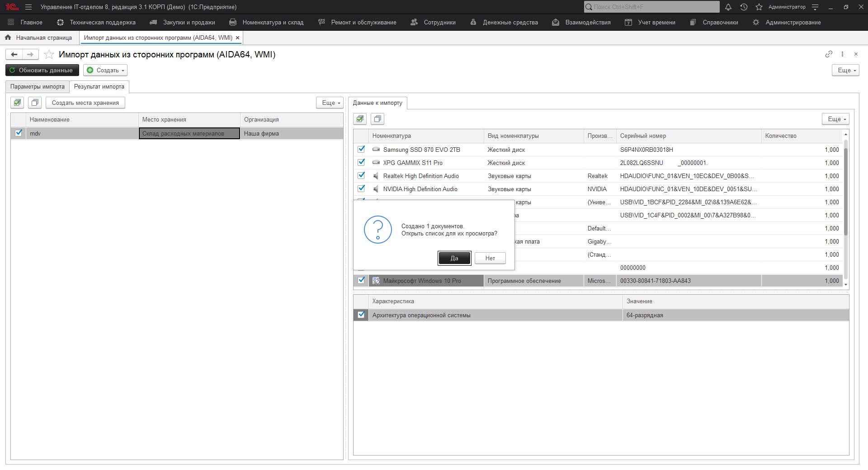This screenshot has height=470, width=868.
Task: Toggle the OS architecture characteristic checkbox
Action: [361, 315]
